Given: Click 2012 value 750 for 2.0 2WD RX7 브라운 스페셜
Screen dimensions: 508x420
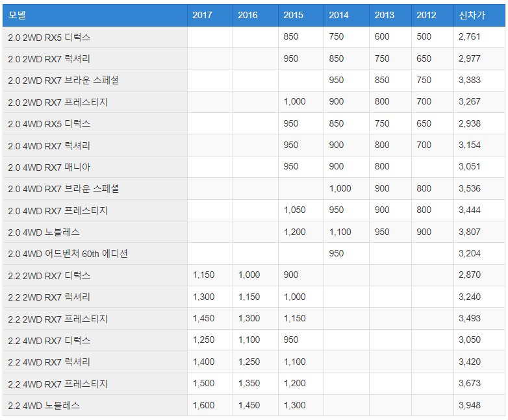Looking at the screenshot, I should click(x=424, y=80).
